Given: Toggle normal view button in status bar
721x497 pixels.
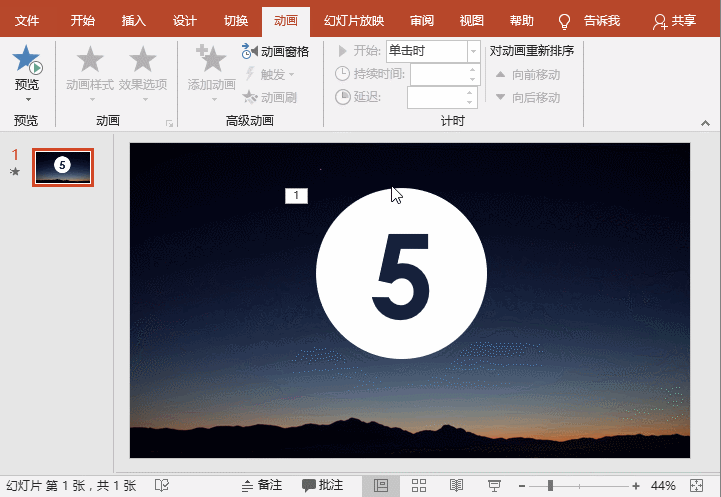Looking at the screenshot, I should click(381, 485).
